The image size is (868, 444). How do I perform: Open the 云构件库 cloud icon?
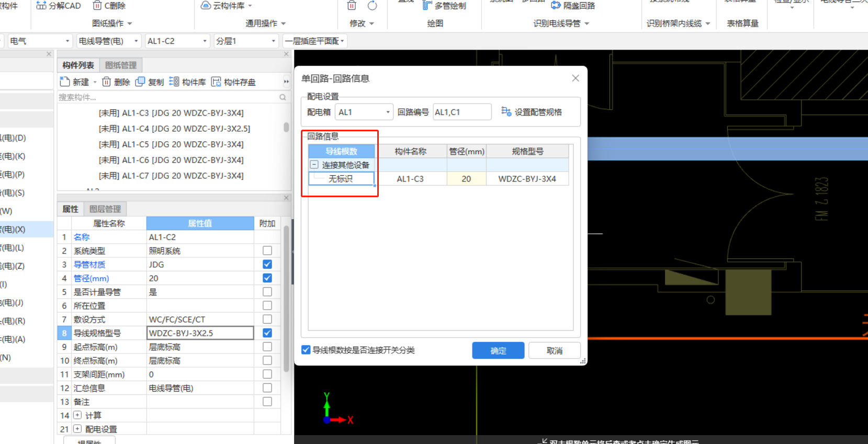pos(206,6)
